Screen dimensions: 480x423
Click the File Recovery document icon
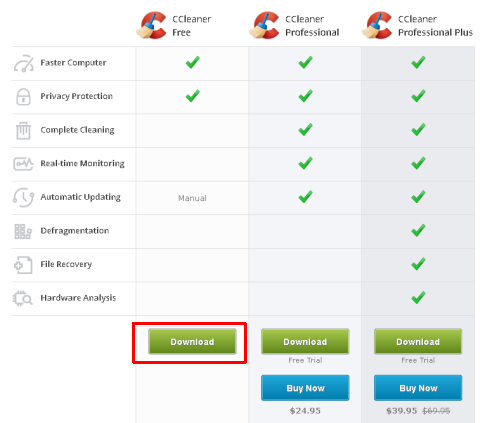pyautogui.click(x=23, y=265)
